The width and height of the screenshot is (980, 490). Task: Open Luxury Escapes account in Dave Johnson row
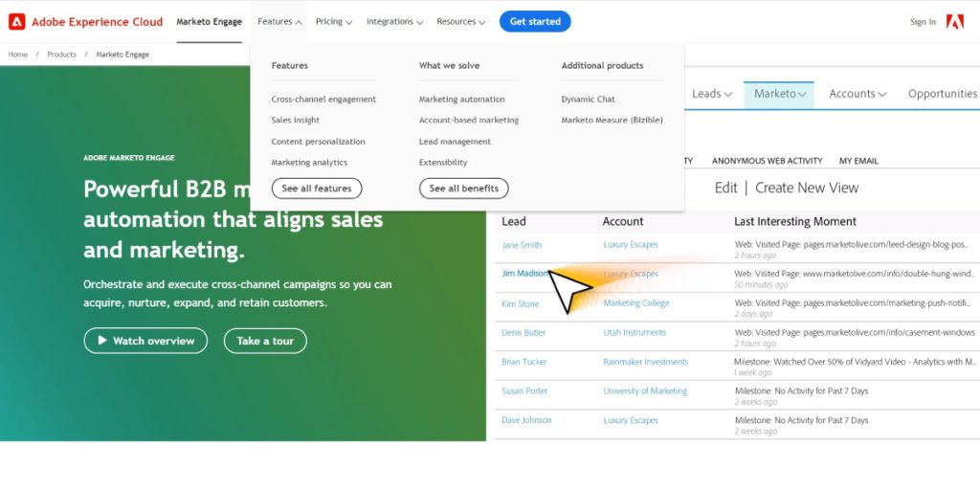[x=631, y=421]
